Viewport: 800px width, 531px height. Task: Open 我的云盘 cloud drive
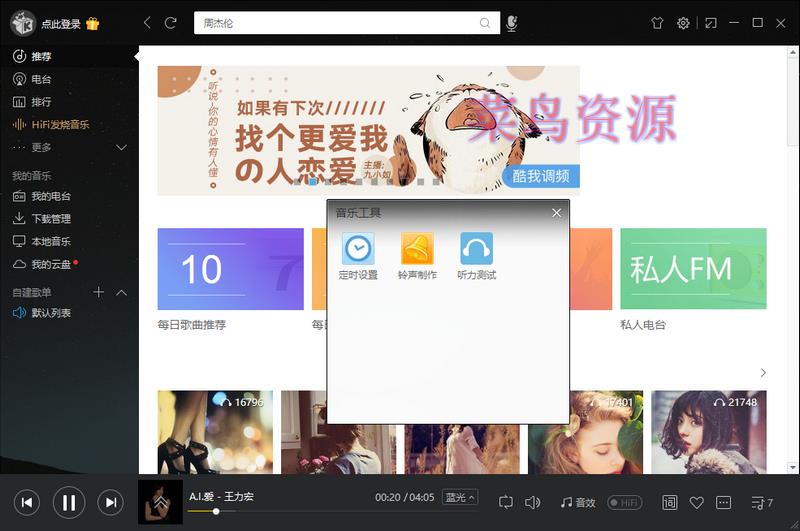(69, 264)
